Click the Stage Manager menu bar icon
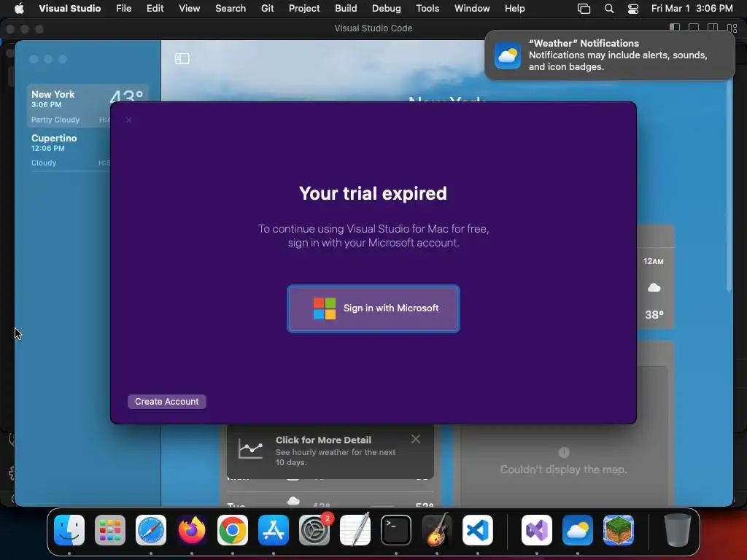 584,9
